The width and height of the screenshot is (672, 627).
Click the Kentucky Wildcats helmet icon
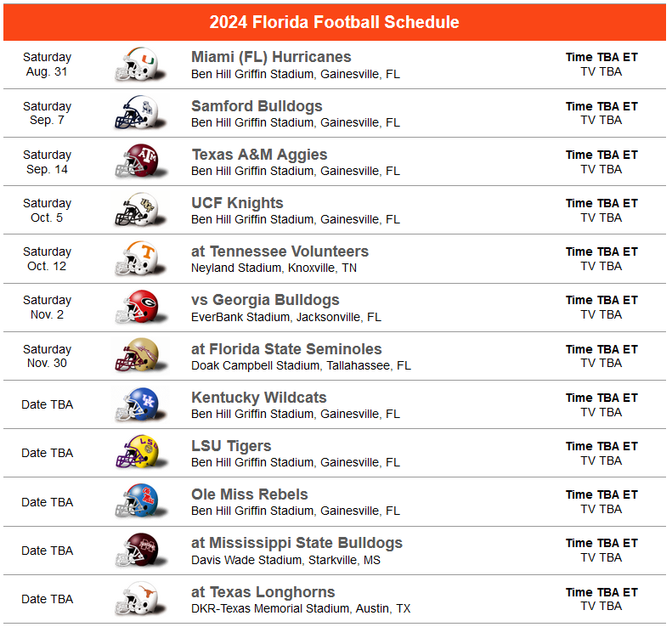click(136, 404)
